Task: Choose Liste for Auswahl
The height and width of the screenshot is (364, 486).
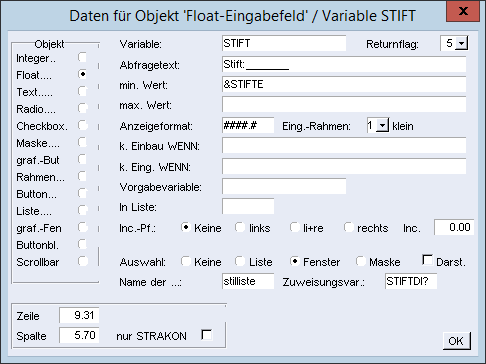Action: click(x=240, y=261)
